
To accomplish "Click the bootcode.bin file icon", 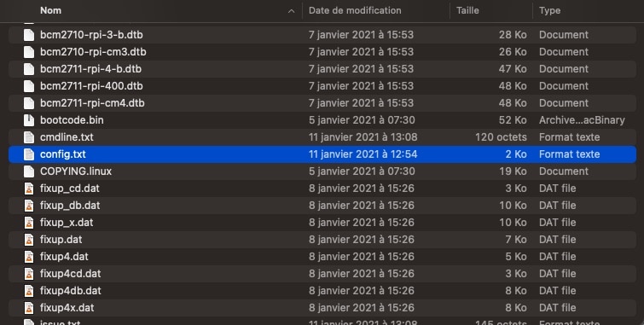I will click(29, 120).
